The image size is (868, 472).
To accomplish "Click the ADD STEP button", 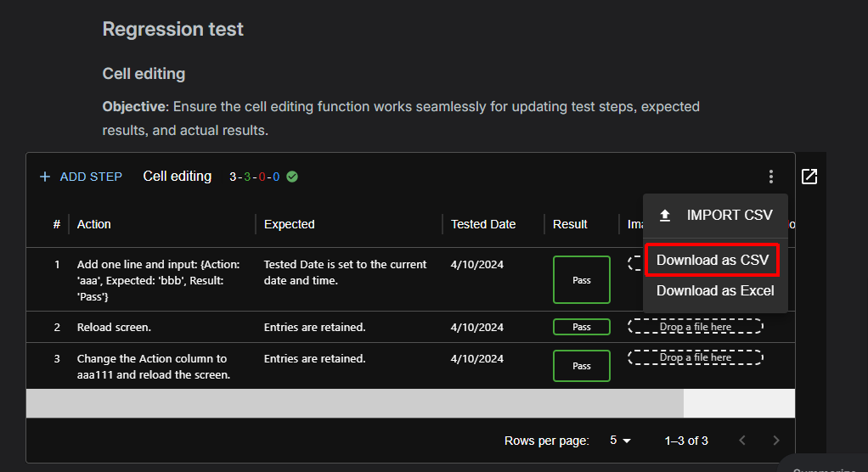I will coord(82,177).
